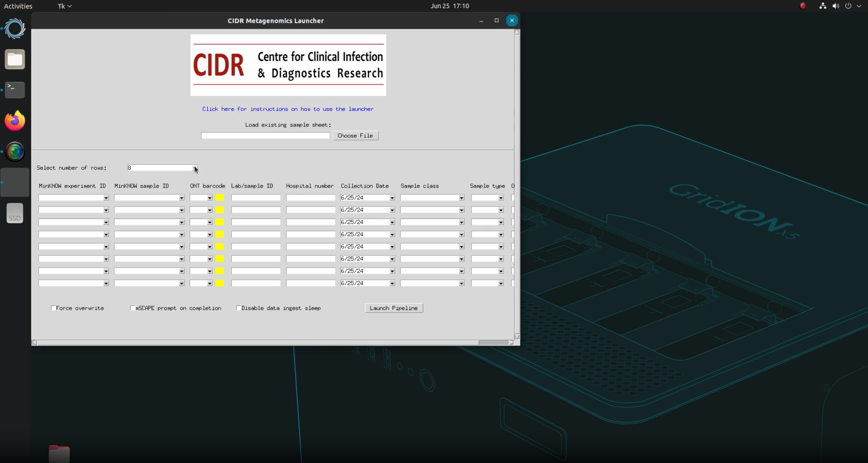Image resolution: width=868 pixels, height=463 pixels.
Task: Click the first row Lab/sample ID field
Action: (x=256, y=198)
